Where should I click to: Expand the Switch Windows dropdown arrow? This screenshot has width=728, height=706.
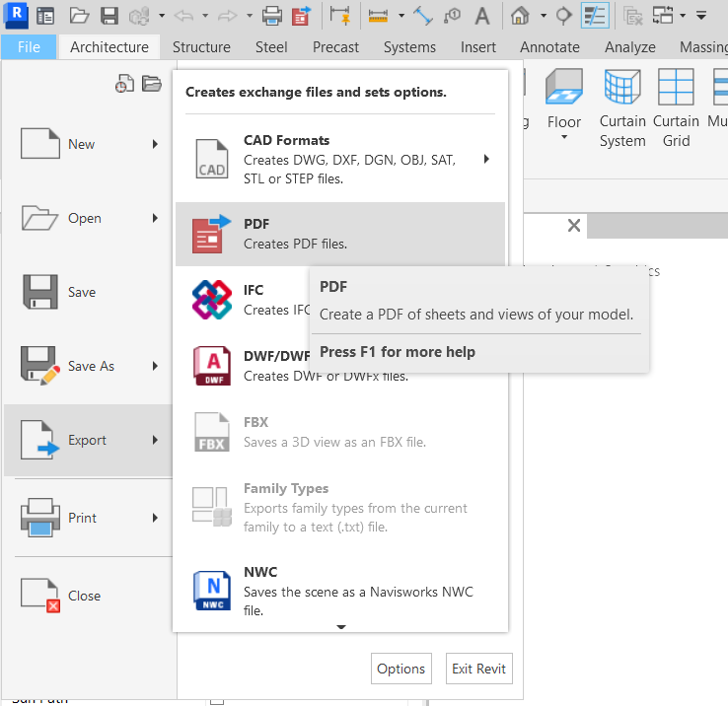683,16
